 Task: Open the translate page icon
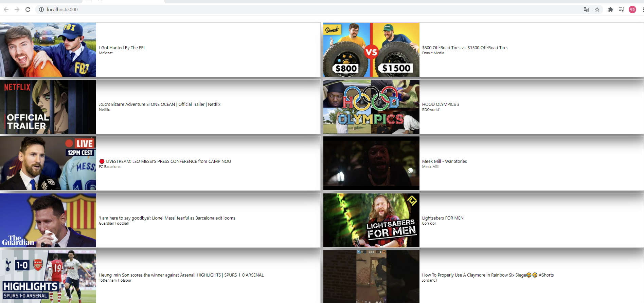[x=586, y=10]
